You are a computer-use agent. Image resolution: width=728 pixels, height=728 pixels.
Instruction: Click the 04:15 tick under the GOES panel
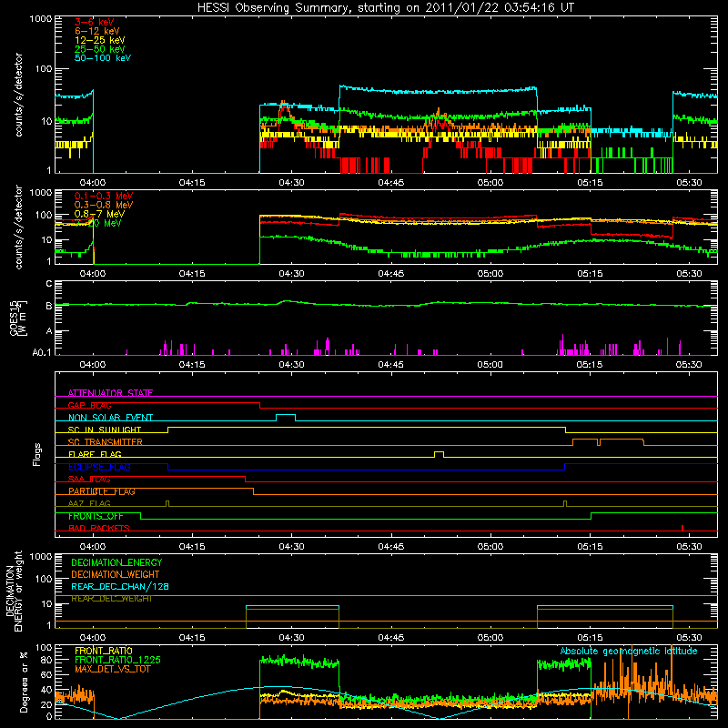[192, 365]
